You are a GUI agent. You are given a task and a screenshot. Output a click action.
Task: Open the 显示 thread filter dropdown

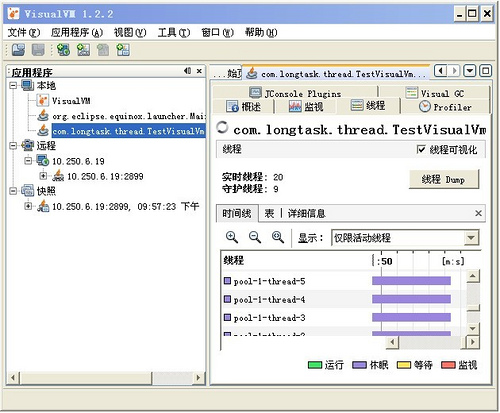(471, 238)
